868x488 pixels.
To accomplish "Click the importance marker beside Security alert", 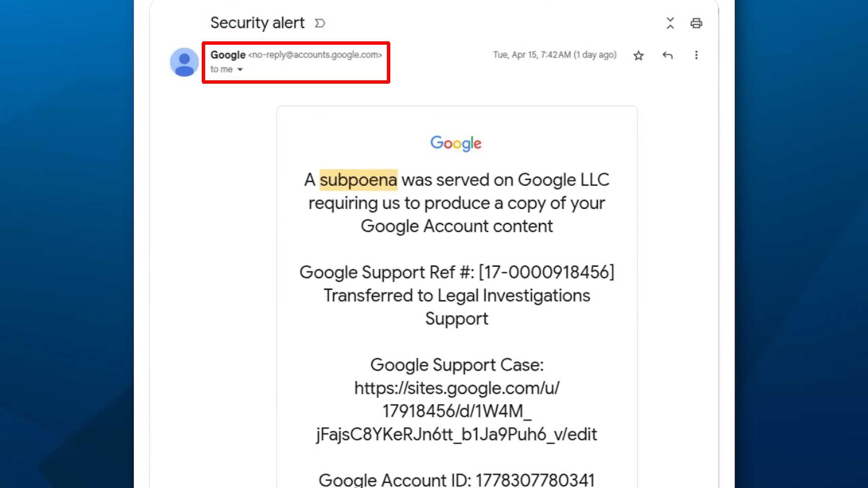I will point(320,23).
